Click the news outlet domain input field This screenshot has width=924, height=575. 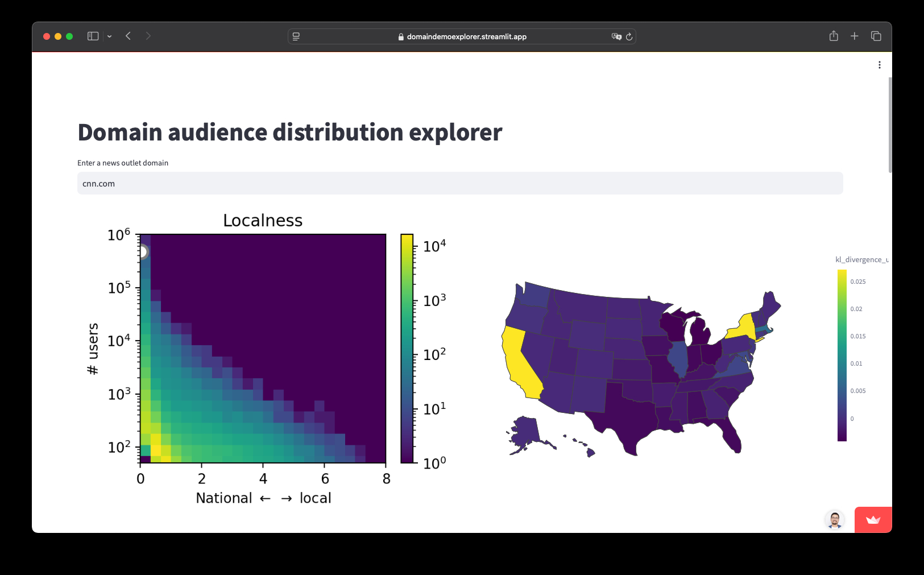click(459, 184)
